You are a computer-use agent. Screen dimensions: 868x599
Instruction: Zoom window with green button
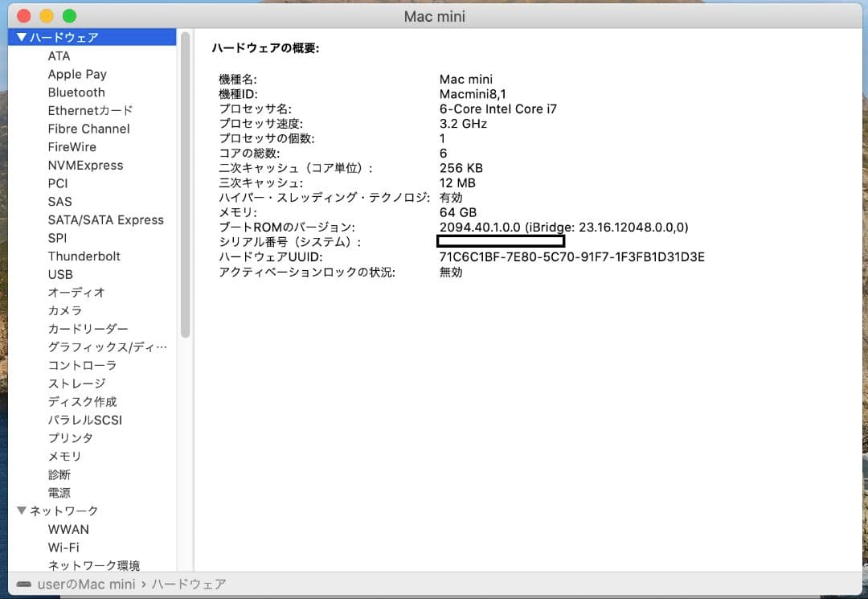[x=69, y=16]
